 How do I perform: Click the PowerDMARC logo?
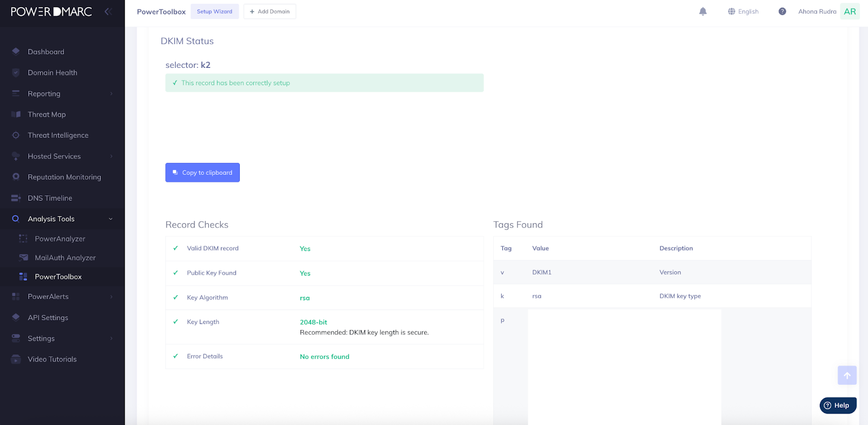tap(52, 11)
